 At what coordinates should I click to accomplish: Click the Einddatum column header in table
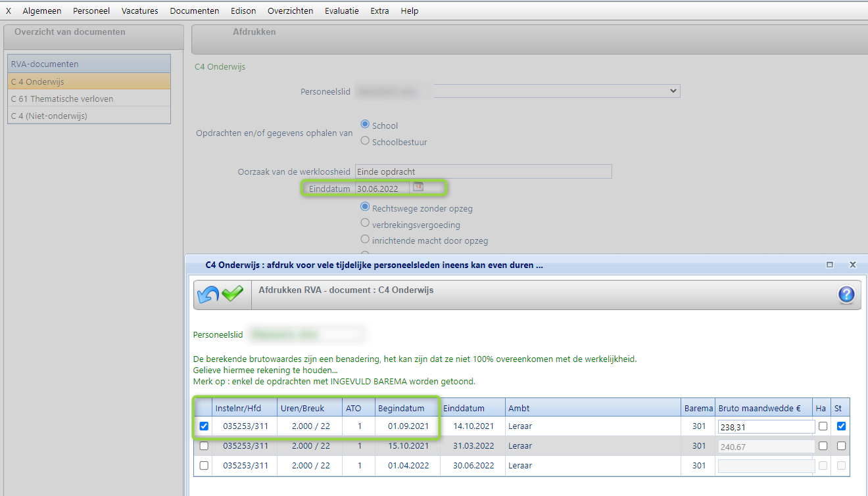pos(473,408)
